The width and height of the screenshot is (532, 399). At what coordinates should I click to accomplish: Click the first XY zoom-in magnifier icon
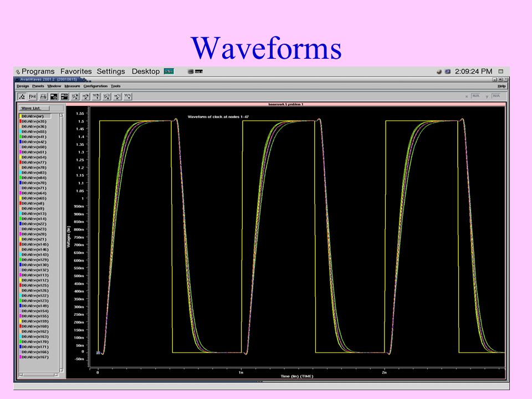pyautogui.click(x=75, y=96)
